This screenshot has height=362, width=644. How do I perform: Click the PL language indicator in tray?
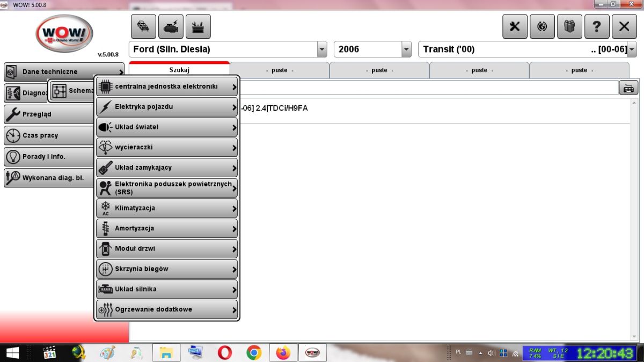458,352
